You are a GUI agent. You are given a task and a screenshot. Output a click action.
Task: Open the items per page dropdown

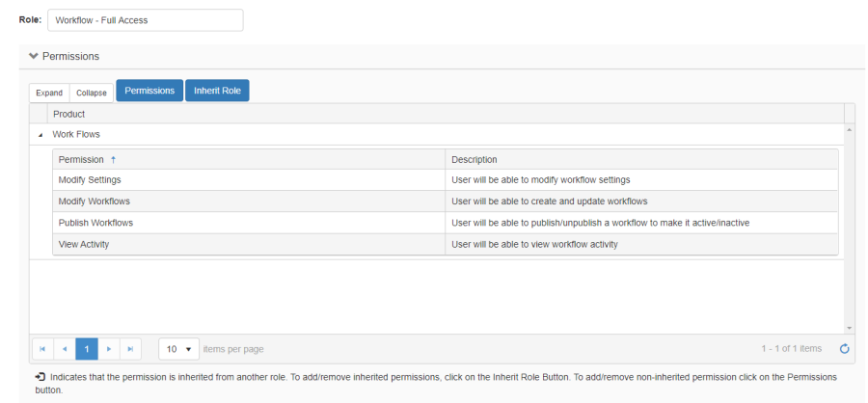(177, 348)
